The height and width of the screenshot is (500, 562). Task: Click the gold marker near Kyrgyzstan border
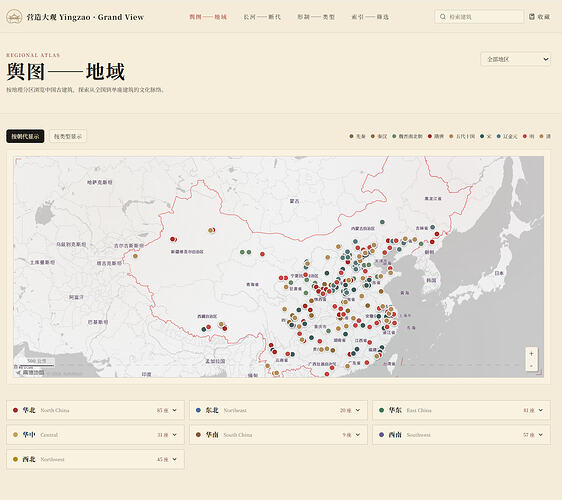click(x=135, y=256)
